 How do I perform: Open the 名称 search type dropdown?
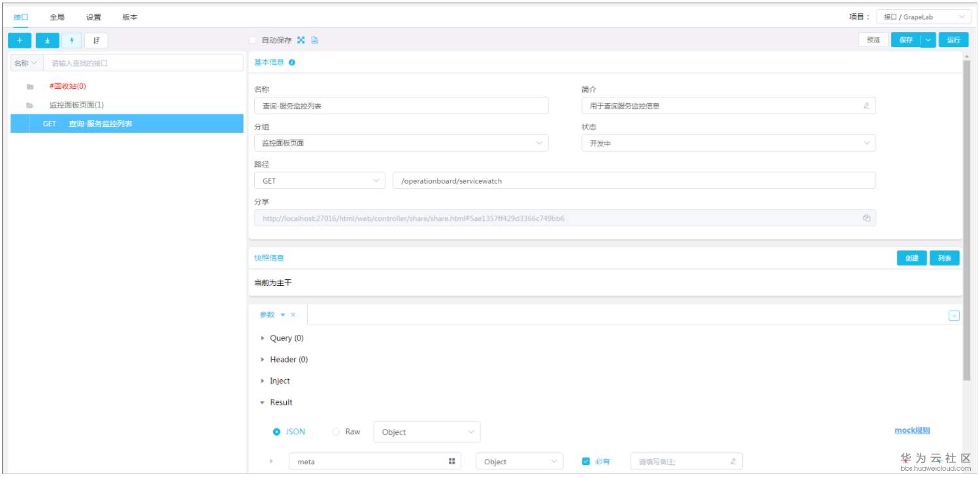[x=27, y=63]
